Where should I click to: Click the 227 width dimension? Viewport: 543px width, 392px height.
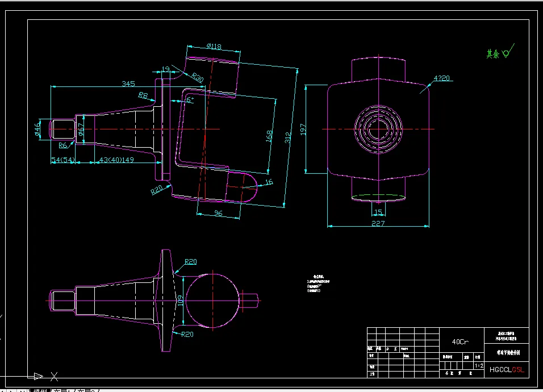pyautogui.click(x=378, y=223)
